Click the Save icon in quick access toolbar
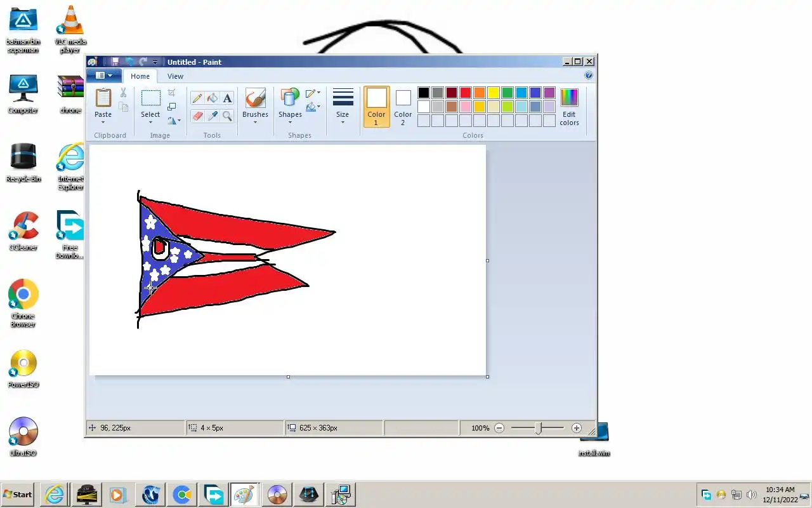812x508 pixels. coord(115,62)
